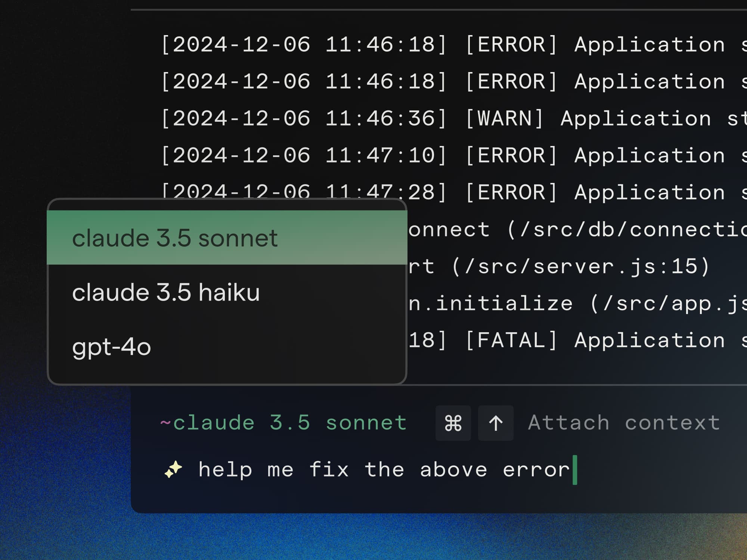Focus the "help me fix the above error" prompt

[x=384, y=470]
